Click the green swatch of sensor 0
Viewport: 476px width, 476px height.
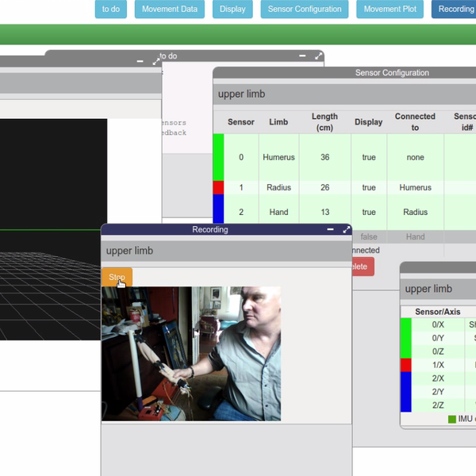218,157
